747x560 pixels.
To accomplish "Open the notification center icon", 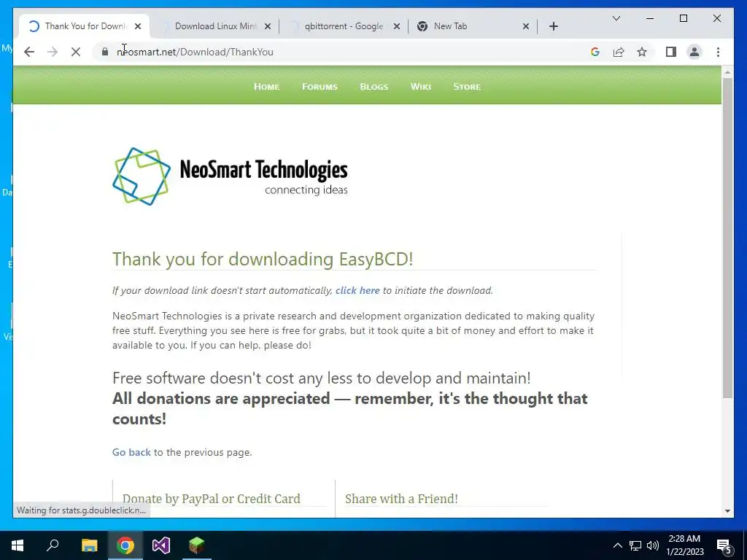I will (724, 545).
